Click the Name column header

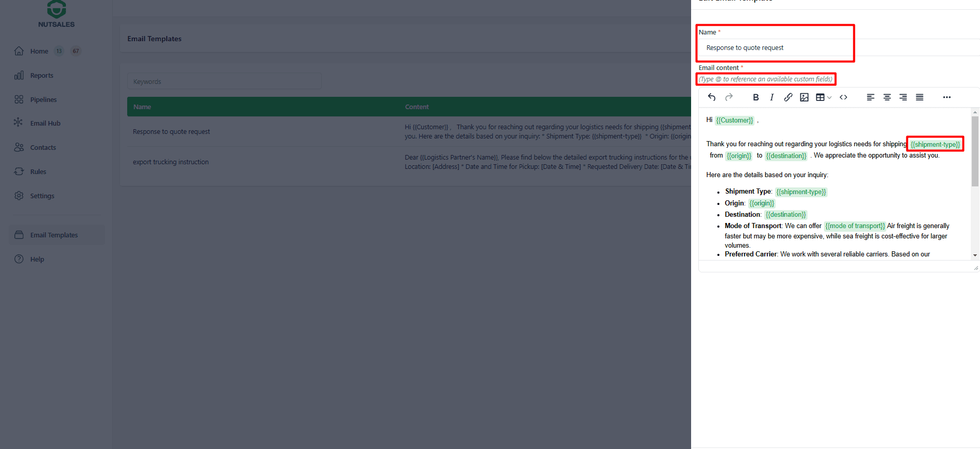[142, 107]
